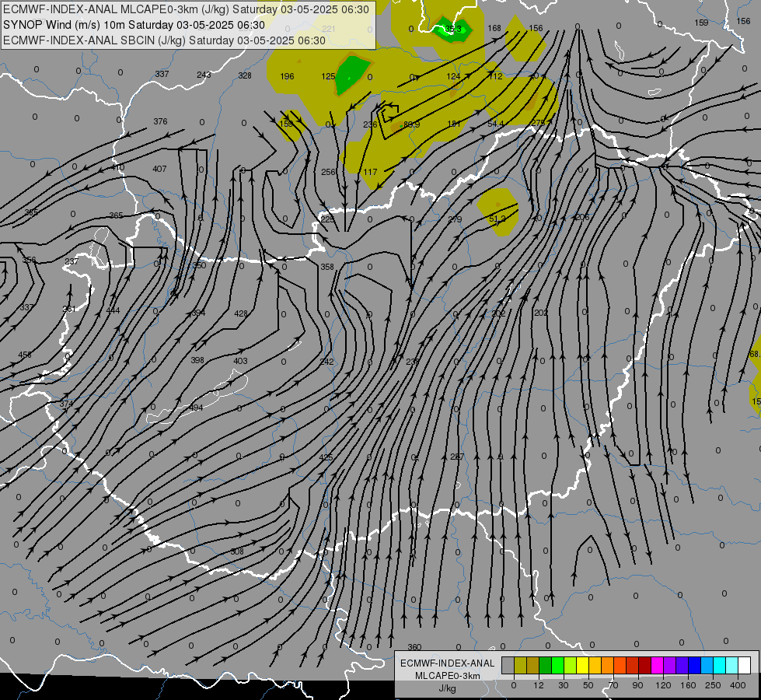
Task: Click the legend scale label 50
Action: click(588, 685)
